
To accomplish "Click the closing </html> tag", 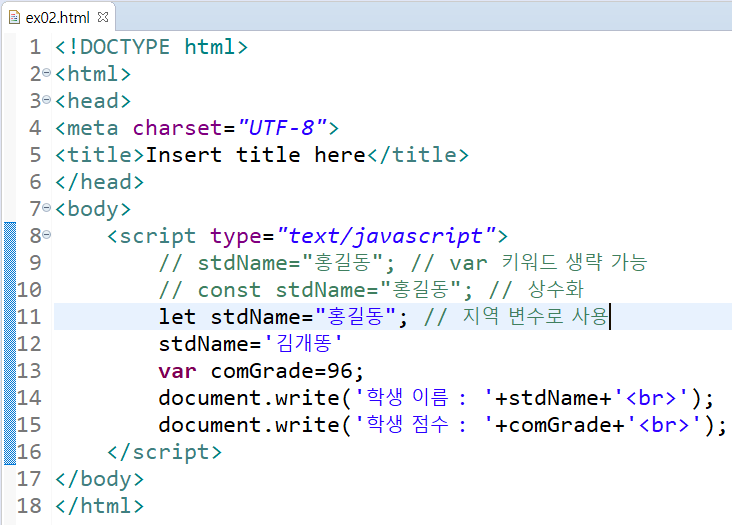I will coord(99,506).
